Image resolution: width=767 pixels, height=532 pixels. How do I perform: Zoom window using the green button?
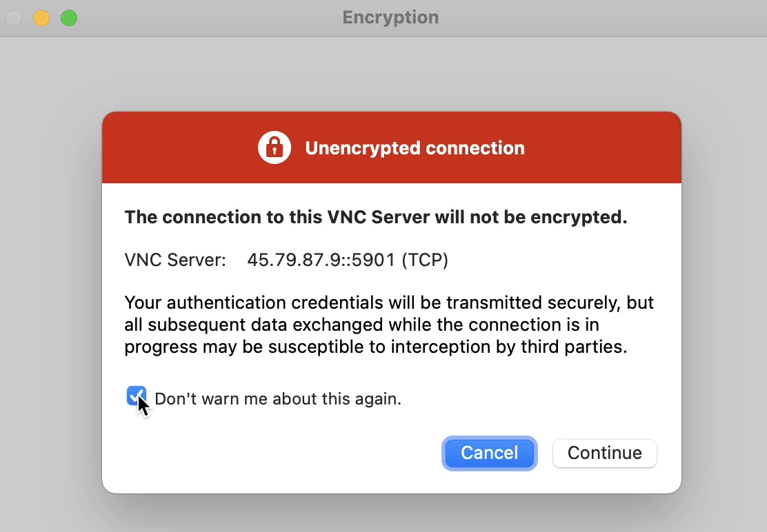(x=69, y=18)
